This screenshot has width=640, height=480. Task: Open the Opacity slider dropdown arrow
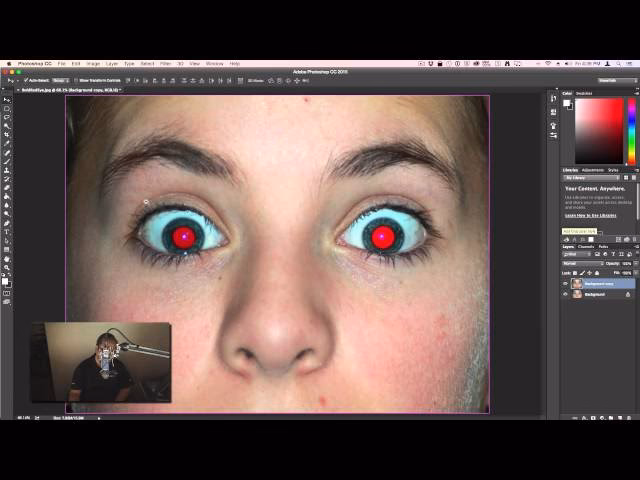coord(634,264)
